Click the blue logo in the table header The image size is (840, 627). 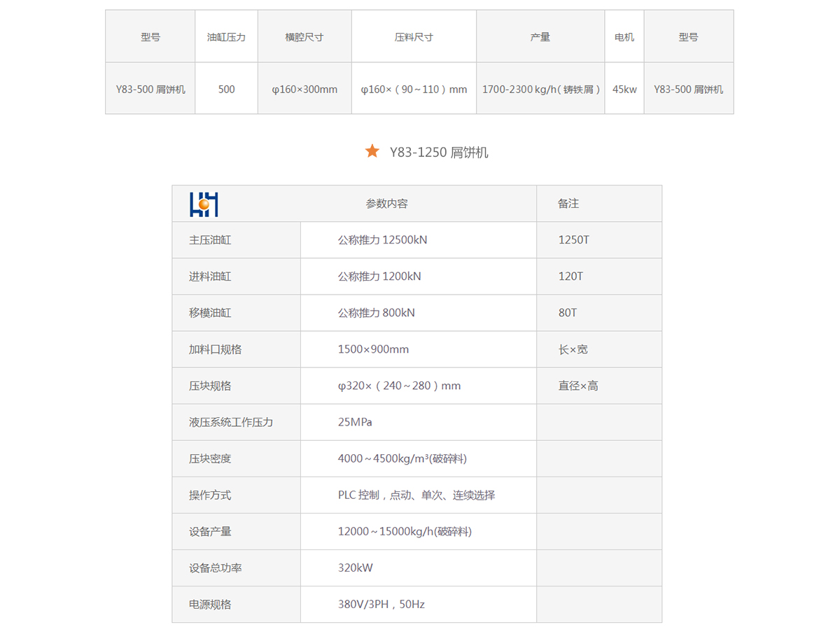click(204, 204)
